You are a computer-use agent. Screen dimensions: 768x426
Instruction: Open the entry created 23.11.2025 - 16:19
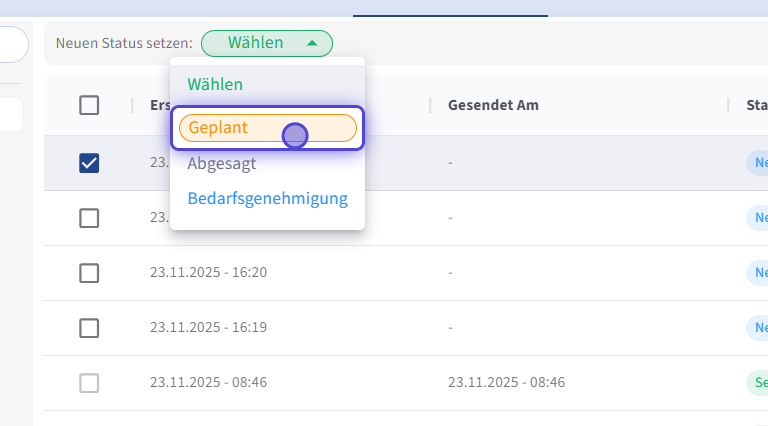pyautogui.click(x=208, y=327)
